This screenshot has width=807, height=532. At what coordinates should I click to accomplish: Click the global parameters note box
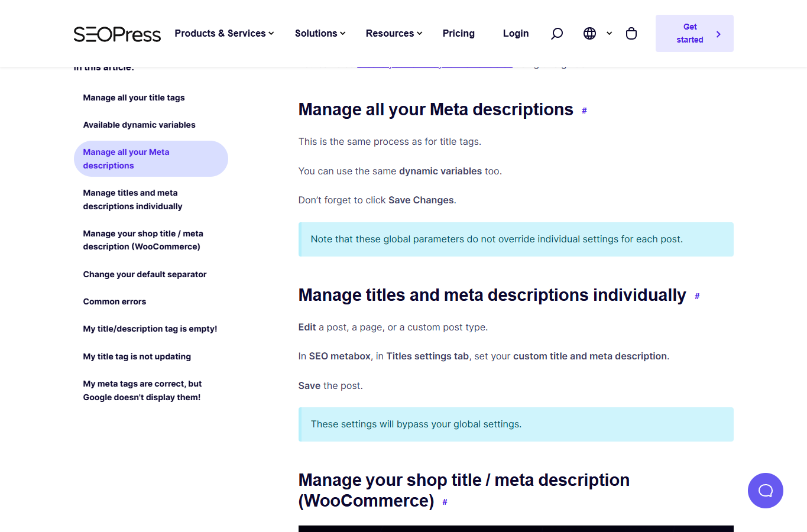(x=516, y=239)
